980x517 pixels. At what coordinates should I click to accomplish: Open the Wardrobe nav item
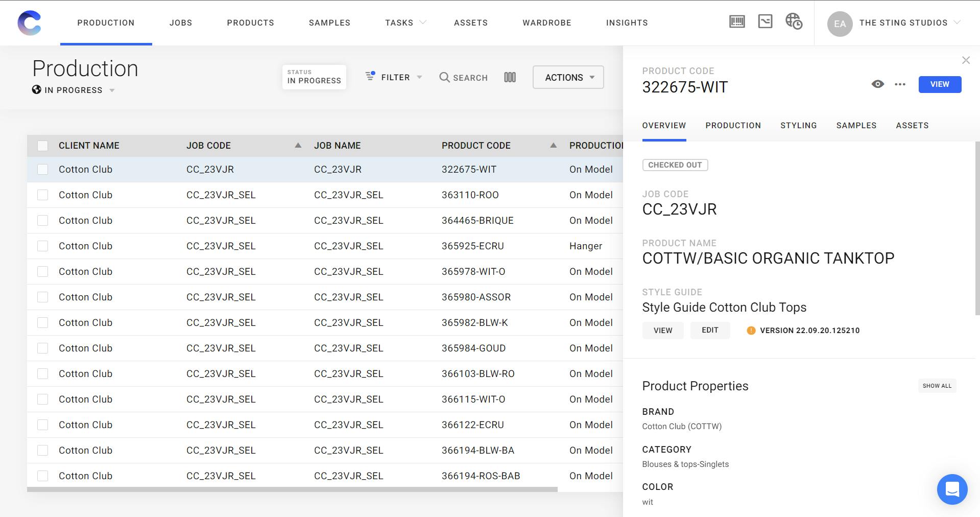click(x=546, y=22)
